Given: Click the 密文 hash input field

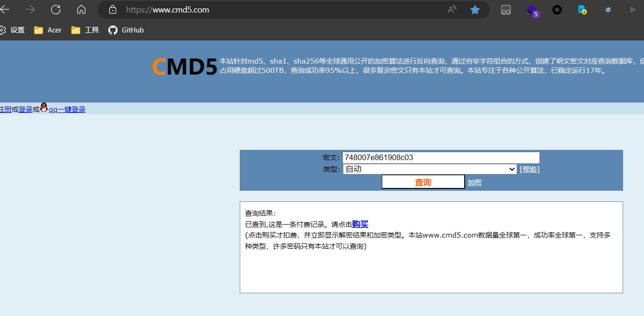Looking at the screenshot, I should point(441,158).
